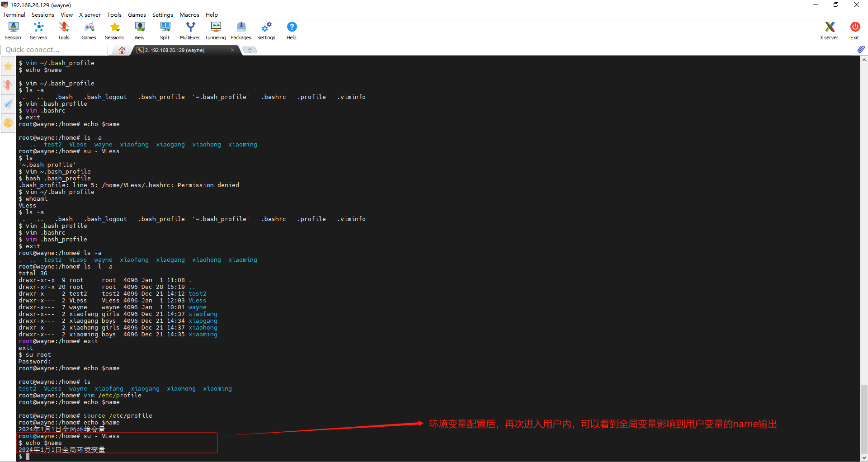Click the 'xiaohong girls' directory listing row
This screenshot has height=462, width=868.
pos(118,328)
